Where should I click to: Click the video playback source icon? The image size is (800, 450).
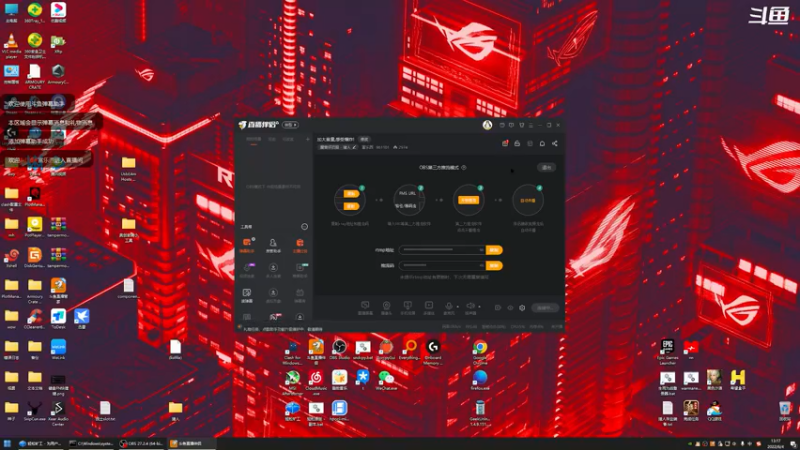(x=429, y=307)
